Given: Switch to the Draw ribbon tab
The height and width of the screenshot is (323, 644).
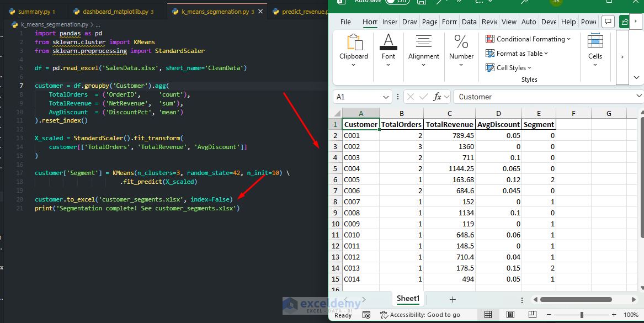Looking at the screenshot, I should tap(409, 22).
